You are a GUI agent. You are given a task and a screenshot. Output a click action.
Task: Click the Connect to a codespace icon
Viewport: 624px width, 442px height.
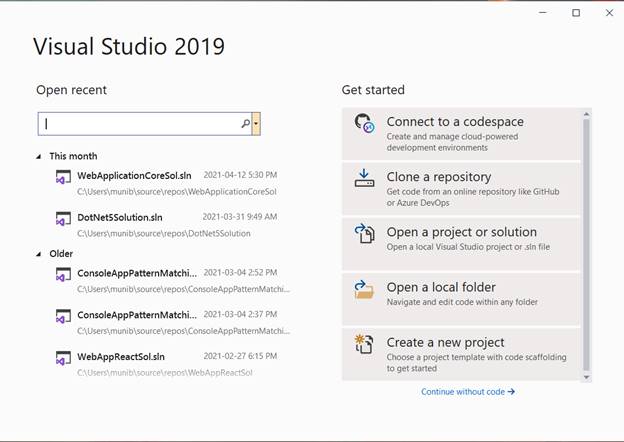tap(364, 123)
